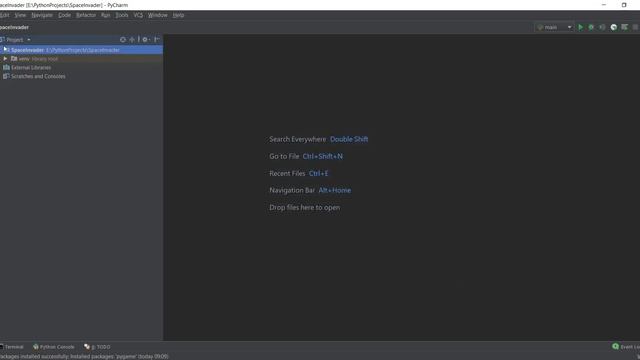Image resolution: width=640 pixels, height=360 pixels.
Task: Open the View menu
Action: [x=20, y=15]
